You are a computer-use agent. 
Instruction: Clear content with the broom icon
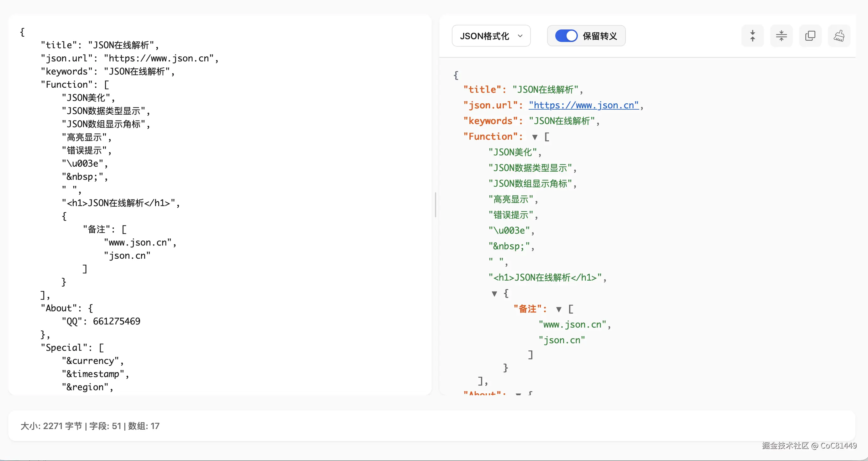pyautogui.click(x=839, y=36)
